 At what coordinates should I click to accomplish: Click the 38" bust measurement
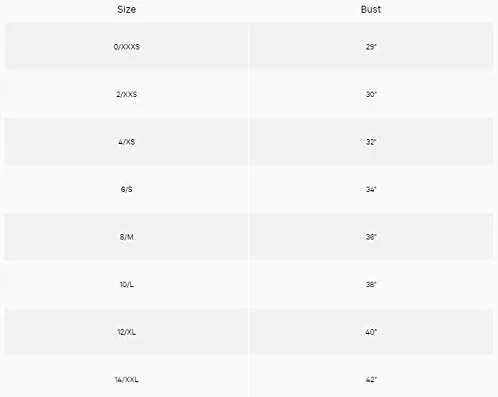click(x=371, y=284)
